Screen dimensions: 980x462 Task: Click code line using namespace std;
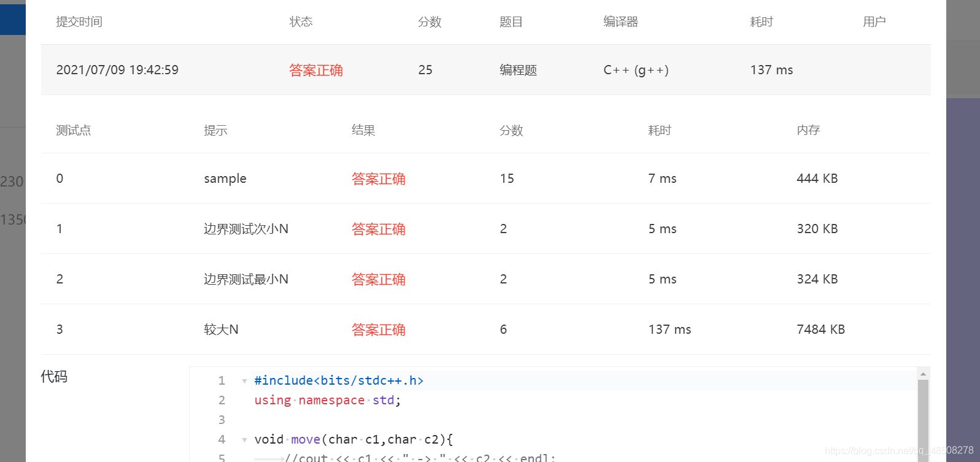[328, 400]
